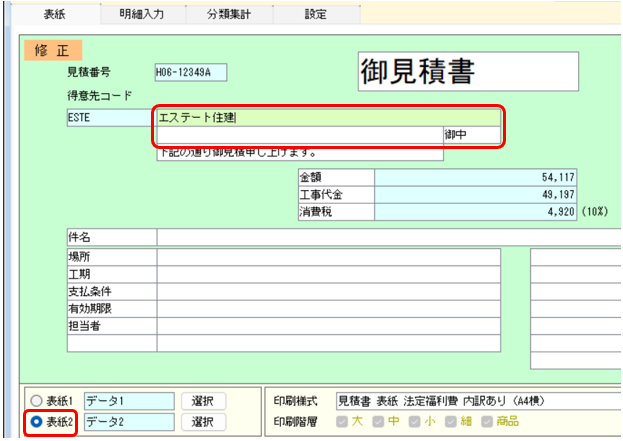This screenshot has width=623, height=441.
Task: Click the 件名 label cell
Action: pyautogui.click(x=112, y=237)
